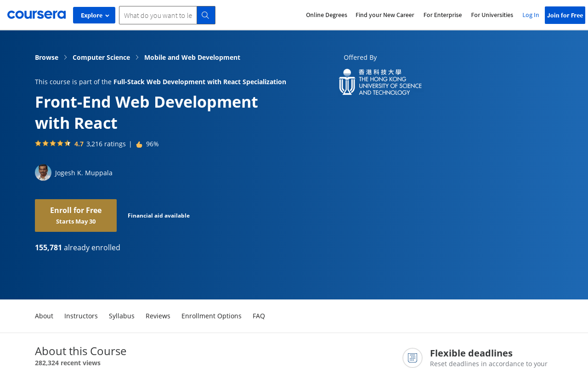Click the 4.7 rating value

(79, 144)
